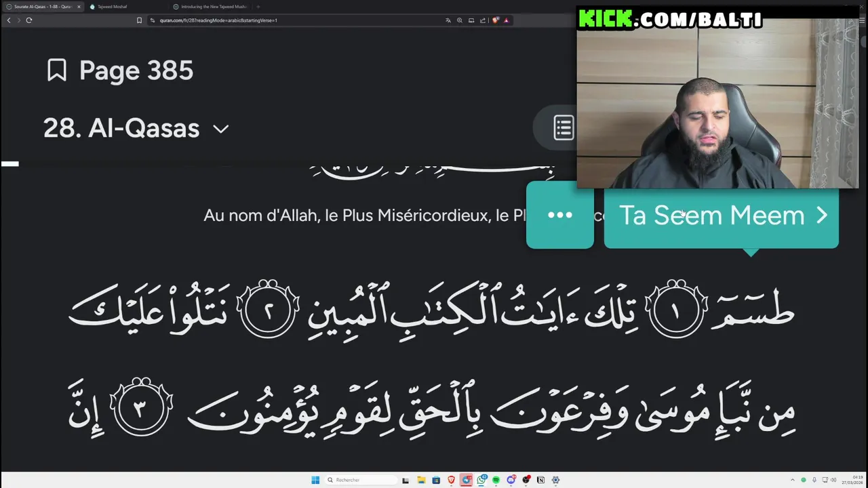Click the Arabic word طسٓمٓ

tap(753, 312)
